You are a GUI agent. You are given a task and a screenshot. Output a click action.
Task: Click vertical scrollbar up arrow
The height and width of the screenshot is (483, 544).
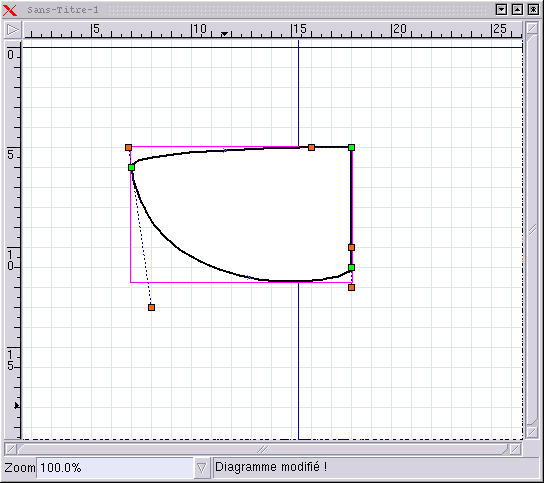532,28
